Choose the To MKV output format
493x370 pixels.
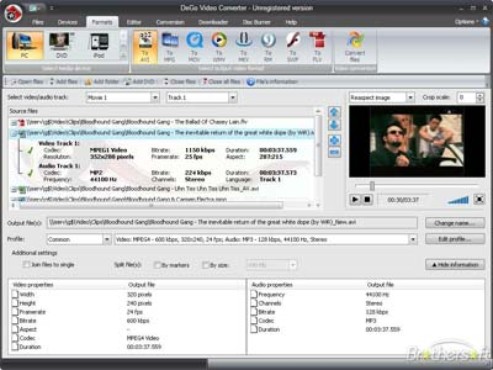[x=244, y=47]
